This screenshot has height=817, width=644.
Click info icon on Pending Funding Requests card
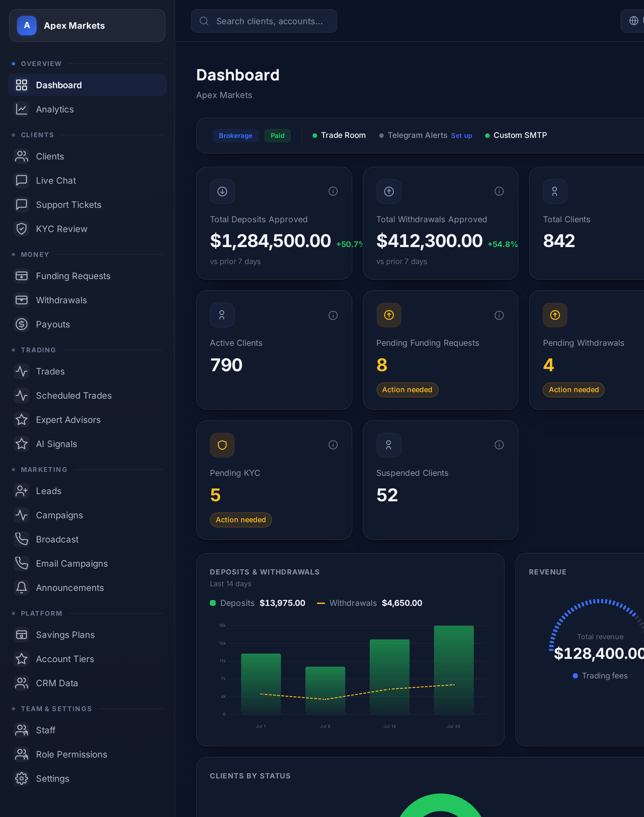click(x=499, y=315)
